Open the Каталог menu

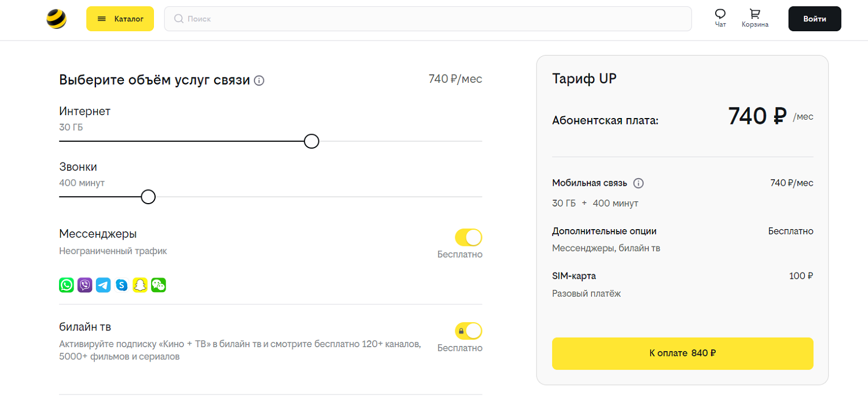120,19
